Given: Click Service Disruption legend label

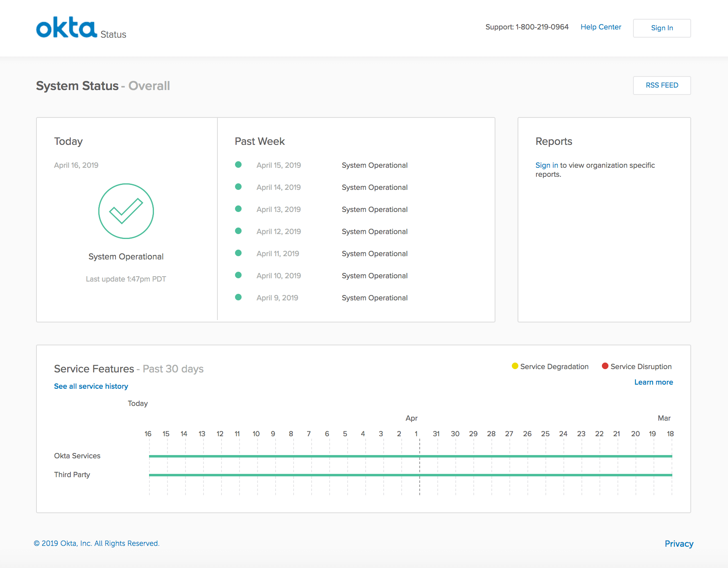Looking at the screenshot, I should pos(641,367).
